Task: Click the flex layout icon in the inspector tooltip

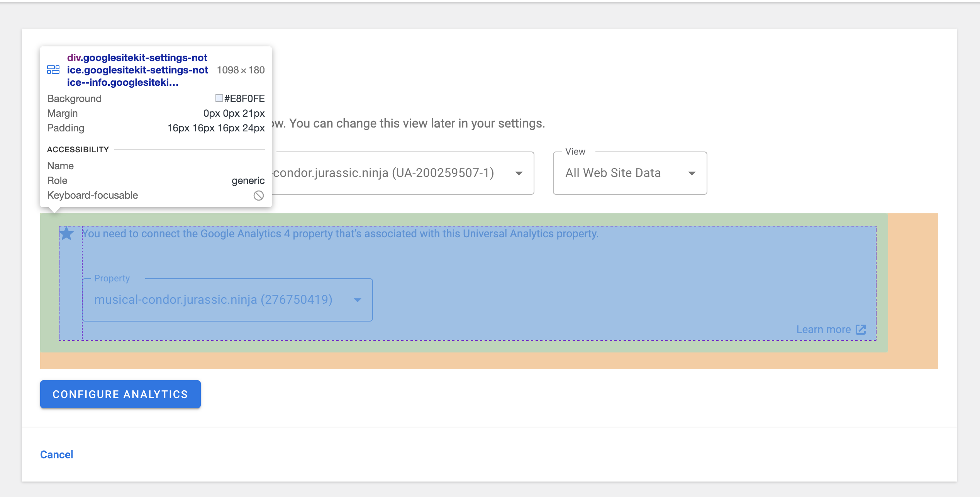Action: 53,70
